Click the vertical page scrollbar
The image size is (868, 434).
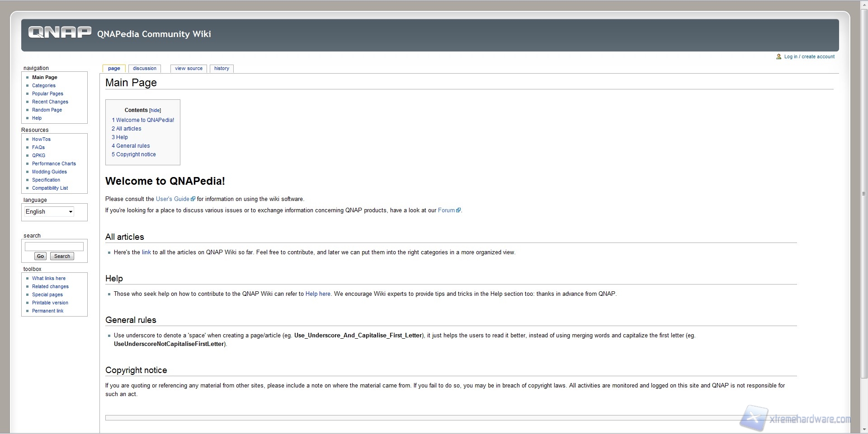(863, 194)
